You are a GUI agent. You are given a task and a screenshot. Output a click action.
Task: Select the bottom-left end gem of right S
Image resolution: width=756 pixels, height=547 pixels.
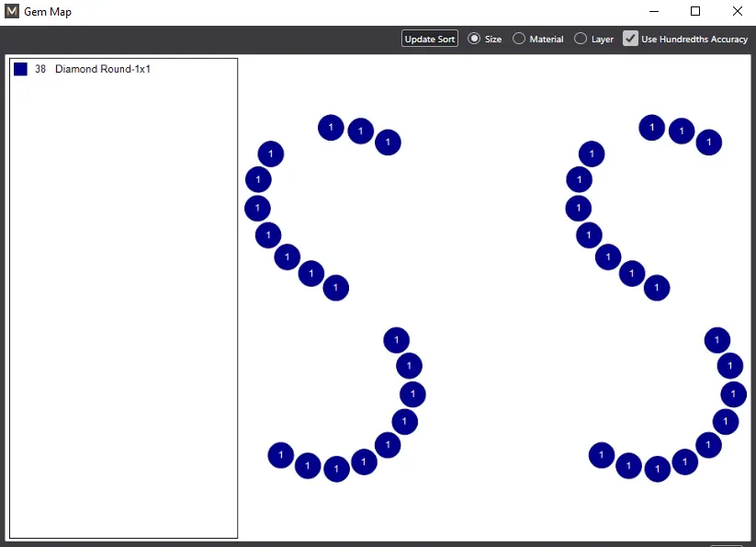click(601, 454)
